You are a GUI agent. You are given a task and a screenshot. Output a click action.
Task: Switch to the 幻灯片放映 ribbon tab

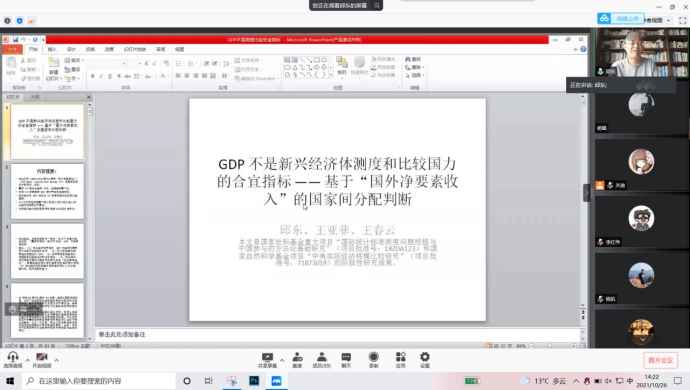point(135,49)
